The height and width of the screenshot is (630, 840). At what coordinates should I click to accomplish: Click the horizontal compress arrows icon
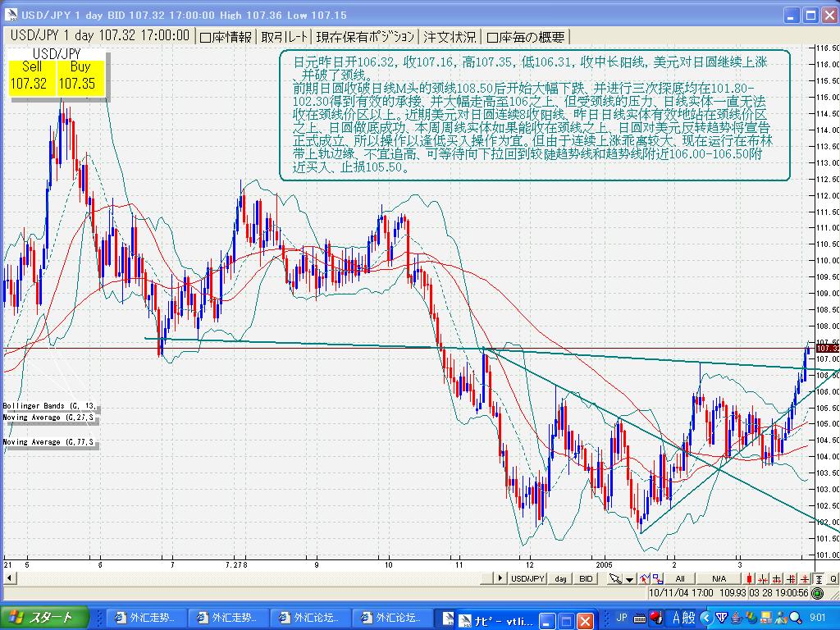click(763, 578)
